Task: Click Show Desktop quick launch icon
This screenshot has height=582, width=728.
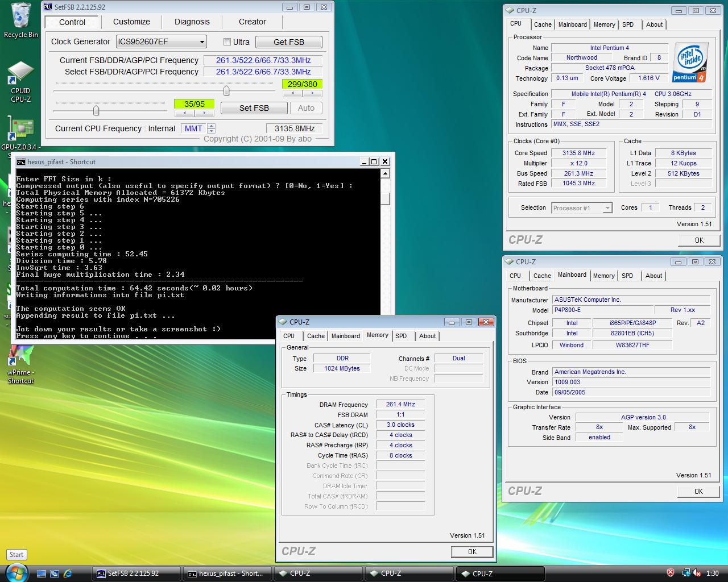Action: 41,573
